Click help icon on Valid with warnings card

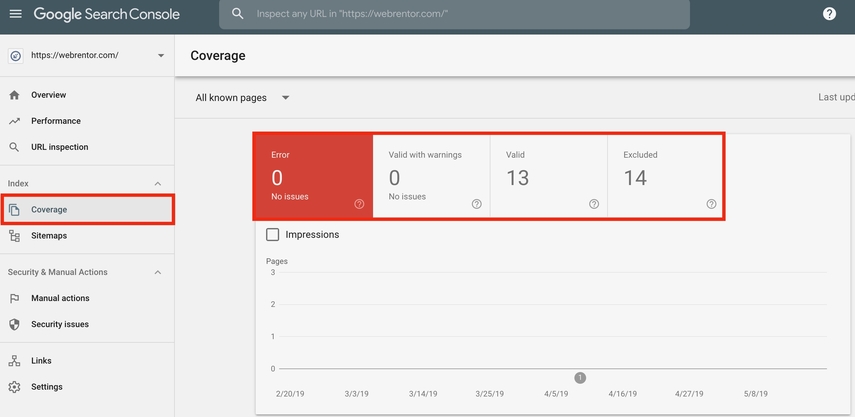tap(476, 204)
